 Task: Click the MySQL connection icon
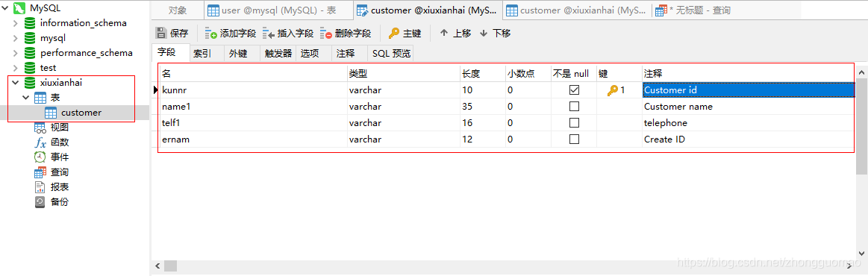[19, 8]
